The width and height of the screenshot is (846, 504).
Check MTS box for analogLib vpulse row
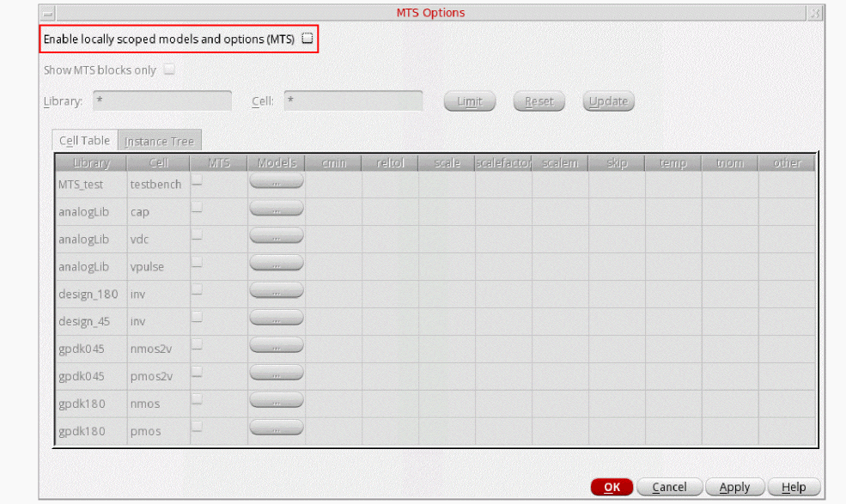(197, 263)
